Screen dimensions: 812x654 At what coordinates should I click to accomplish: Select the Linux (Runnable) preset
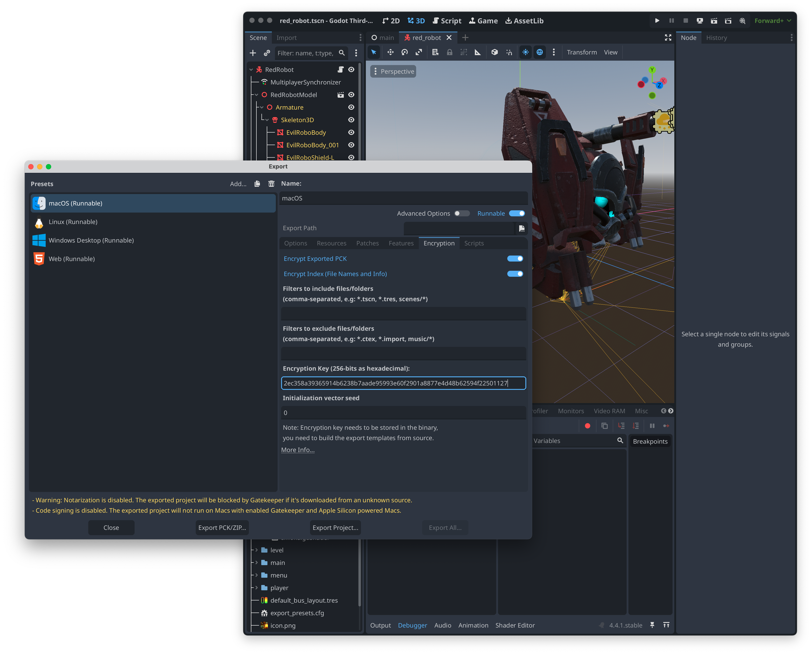[153, 222]
